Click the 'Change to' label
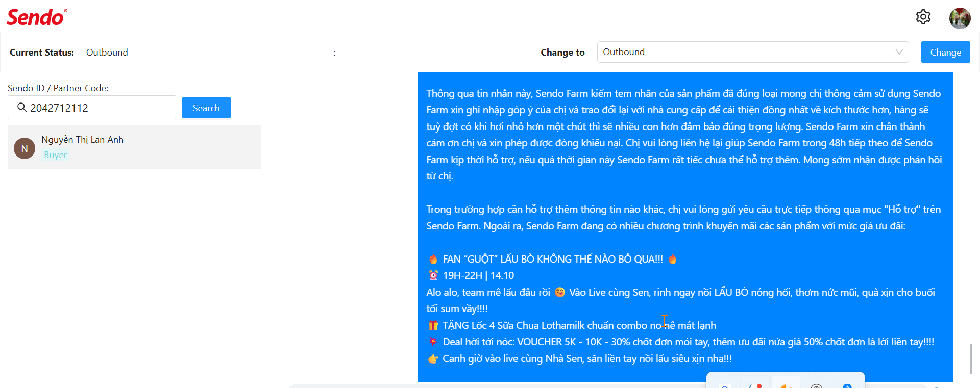The height and width of the screenshot is (388, 980). click(562, 53)
